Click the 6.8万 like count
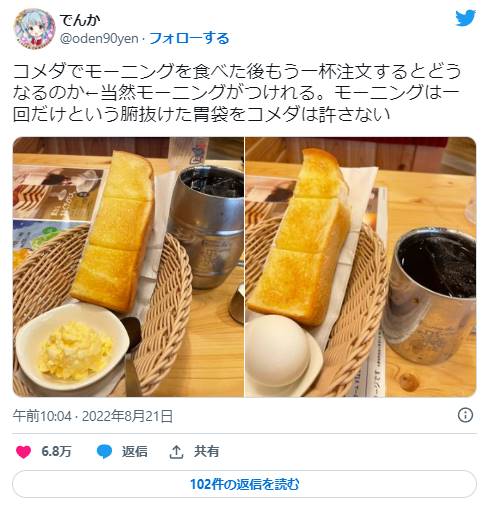Screen dimensions: 488x508 pyautogui.click(x=56, y=452)
